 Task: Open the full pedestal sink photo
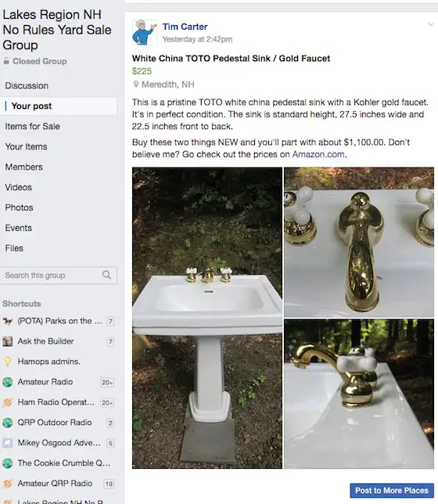(x=207, y=318)
